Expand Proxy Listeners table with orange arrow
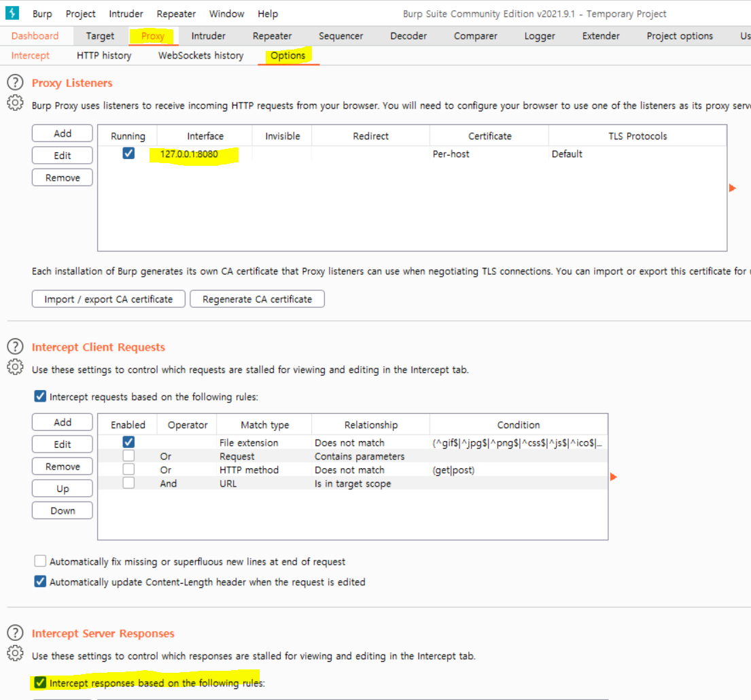The width and height of the screenshot is (751, 700). 733,188
